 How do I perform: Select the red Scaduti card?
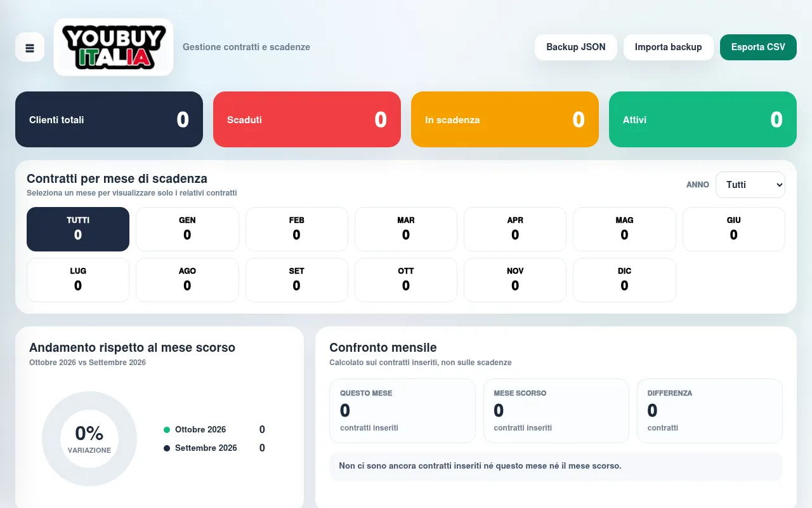(307, 119)
